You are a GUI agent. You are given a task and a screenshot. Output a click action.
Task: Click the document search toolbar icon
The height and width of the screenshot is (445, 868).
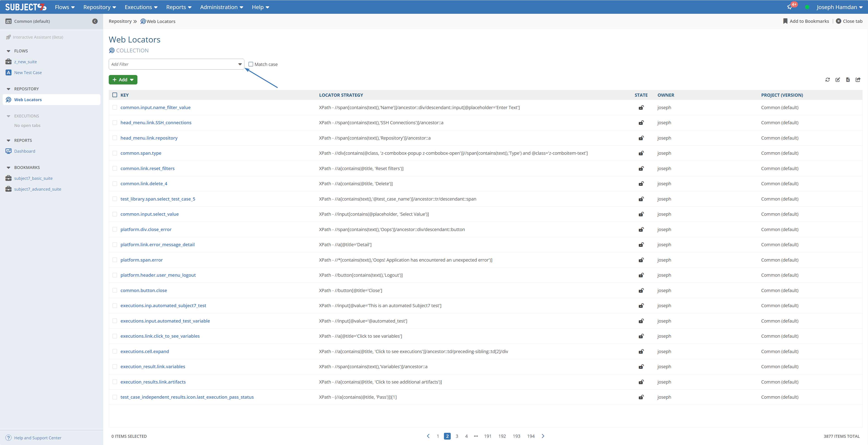click(x=848, y=80)
